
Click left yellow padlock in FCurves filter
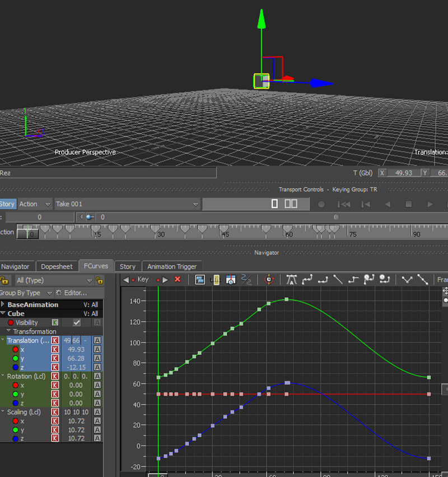(4, 280)
